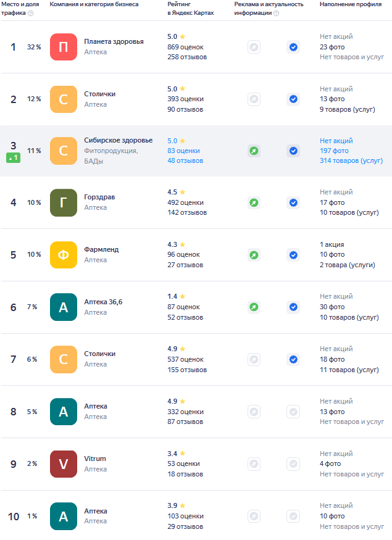Screen dimensions: 392x540
Task: Click the orange 'С' logo in row 7
Action: click(64, 359)
